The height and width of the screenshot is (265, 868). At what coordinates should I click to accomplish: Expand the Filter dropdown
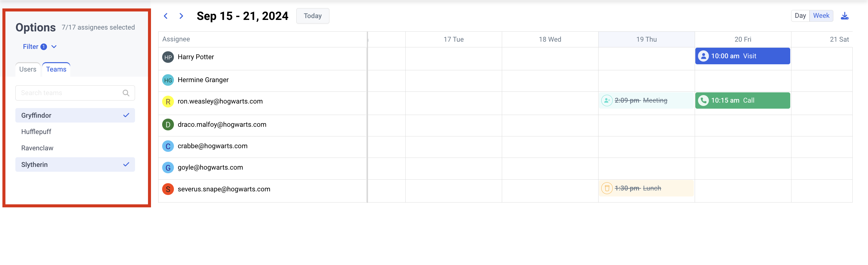click(x=39, y=46)
